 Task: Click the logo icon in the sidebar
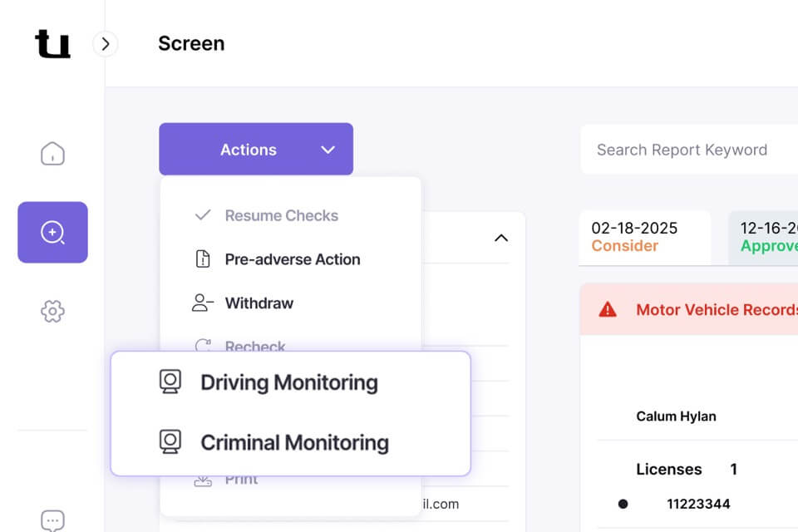pyautogui.click(x=52, y=44)
